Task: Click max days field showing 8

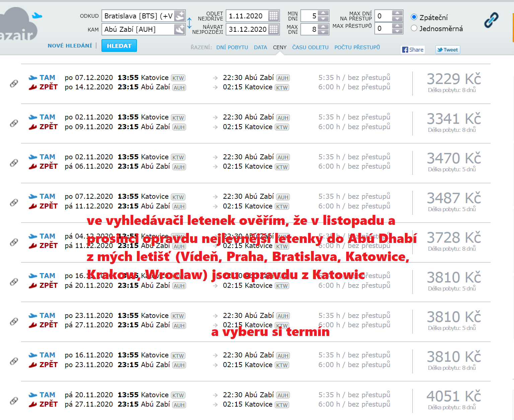Action: click(x=309, y=29)
